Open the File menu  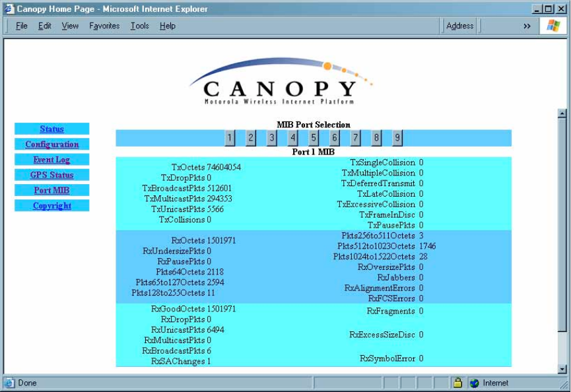pyautogui.click(x=22, y=26)
